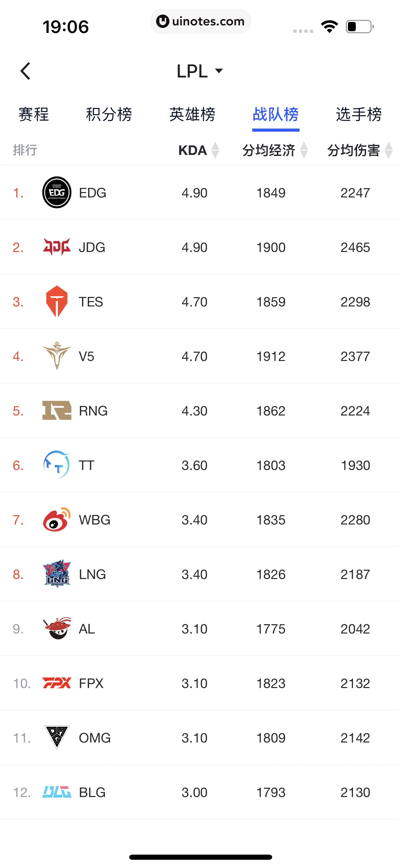Select the TES team logo
The height and width of the screenshot is (868, 401).
[57, 301]
